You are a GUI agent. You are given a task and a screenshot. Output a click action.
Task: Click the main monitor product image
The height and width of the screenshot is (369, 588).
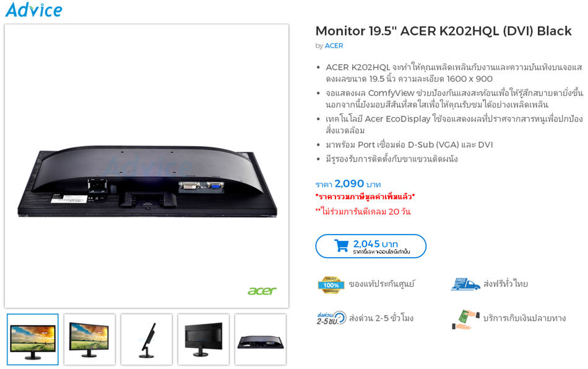click(x=147, y=166)
